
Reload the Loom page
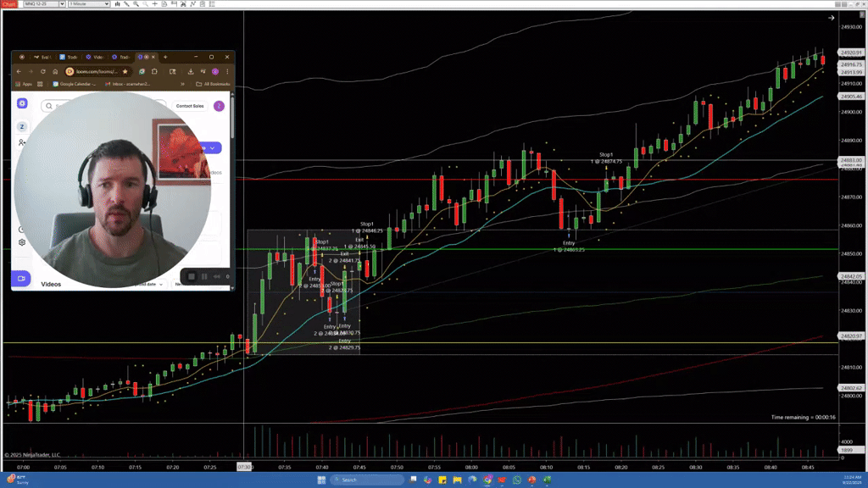pyautogui.click(x=42, y=71)
